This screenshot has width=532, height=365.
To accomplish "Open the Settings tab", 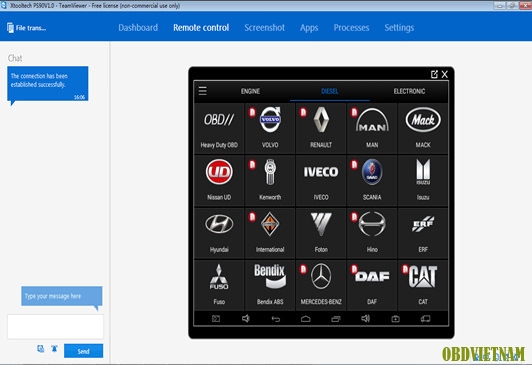I will (x=399, y=27).
